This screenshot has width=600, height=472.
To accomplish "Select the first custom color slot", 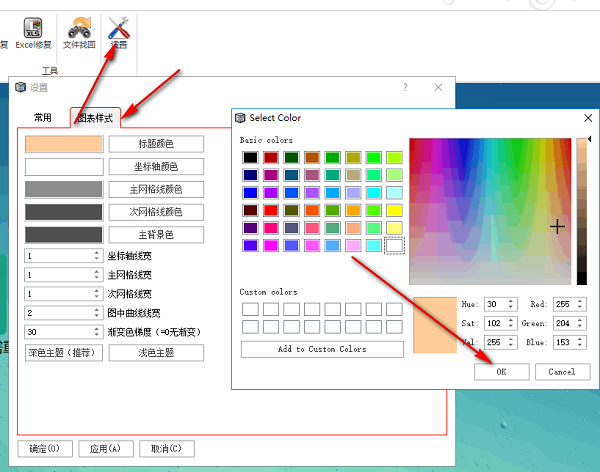I will click(x=250, y=309).
